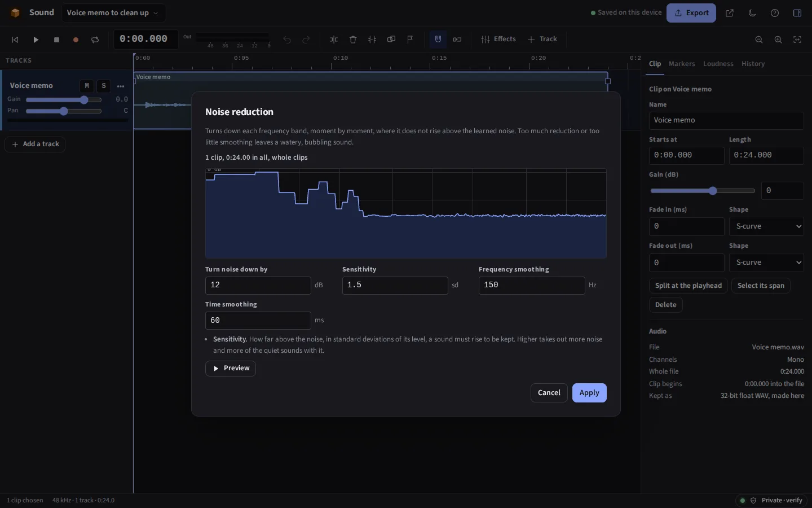The image size is (812, 508).
Task: Click the Turn noise down by field
Action: point(258,285)
